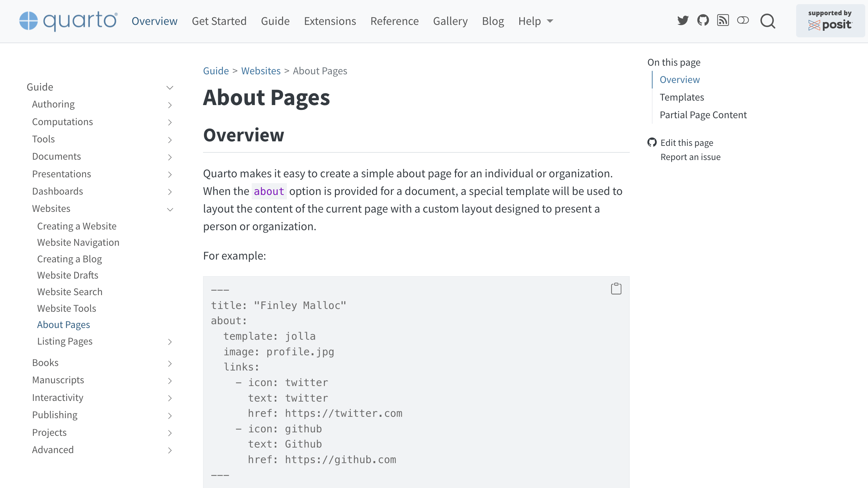Click Report an issue link
Image resolution: width=868 pixels, height=488 pixels.
690,157
